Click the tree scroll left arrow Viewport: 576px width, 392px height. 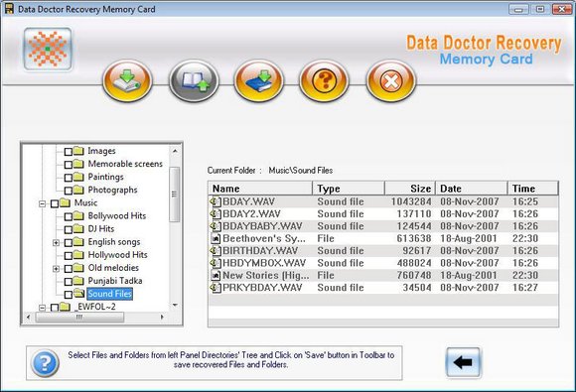pyautogui.click(x=28, y=318)
